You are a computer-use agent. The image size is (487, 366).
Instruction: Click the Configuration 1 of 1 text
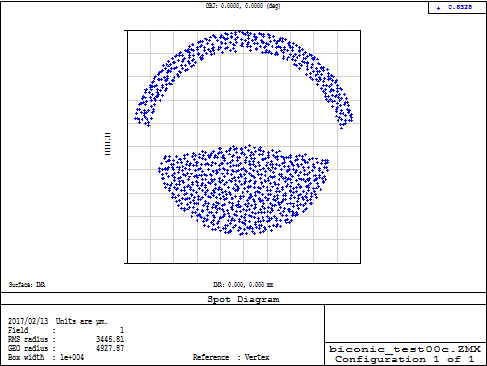405,359
